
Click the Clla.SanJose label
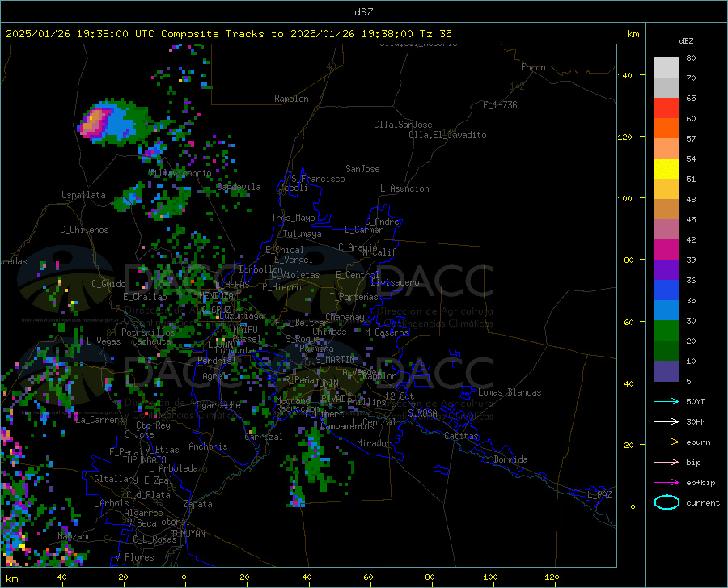point(403,125)
